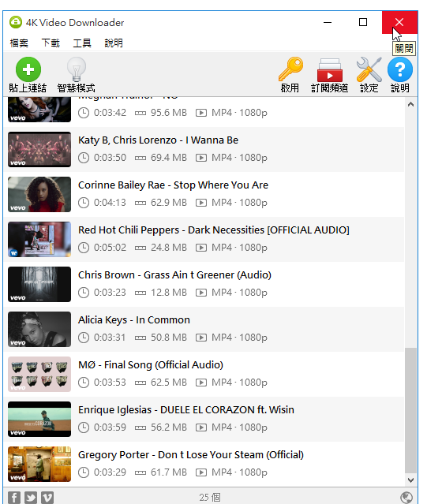Click the 24.8 MB file size
Image resolution: width=427 pixels, height=504 pixels.
pyautogui.click(x=169, y=248)
